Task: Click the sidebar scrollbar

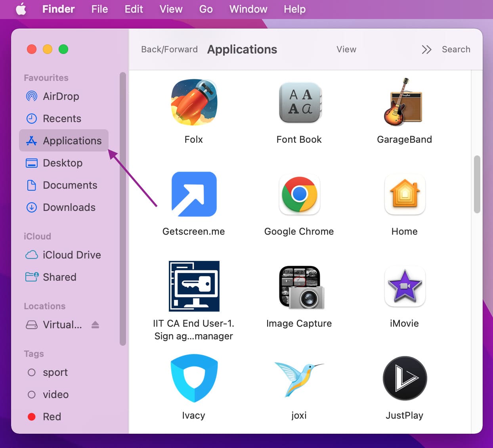Action: (123, 209)
